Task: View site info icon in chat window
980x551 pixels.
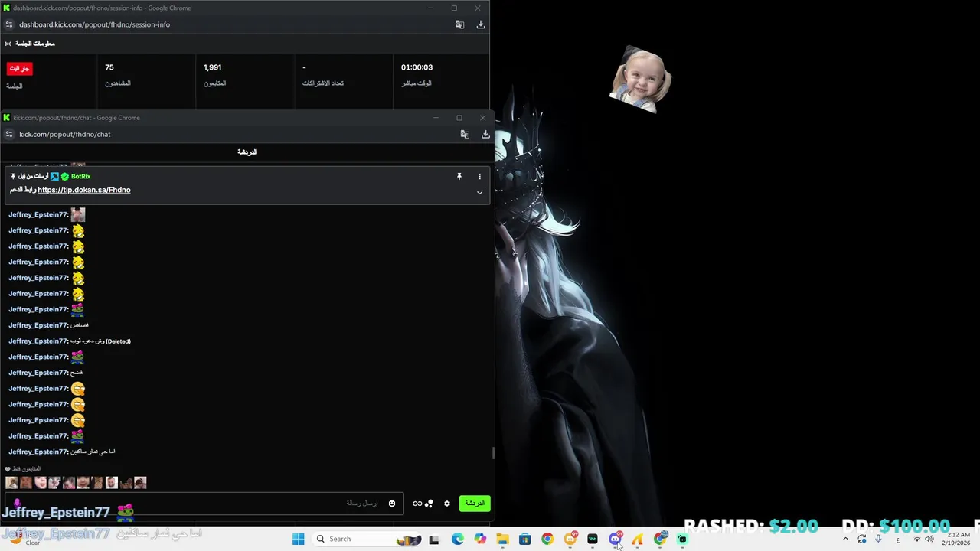Action: pyautogui.click(x=9, y=134)
